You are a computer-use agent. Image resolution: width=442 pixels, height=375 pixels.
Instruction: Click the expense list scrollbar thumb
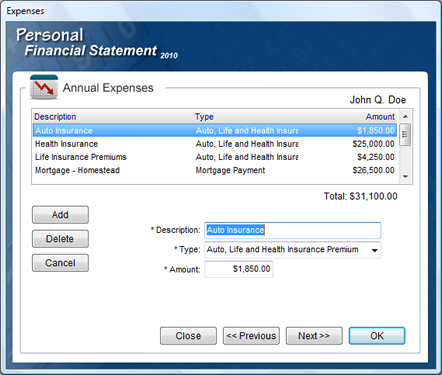(x=405, y=134)
